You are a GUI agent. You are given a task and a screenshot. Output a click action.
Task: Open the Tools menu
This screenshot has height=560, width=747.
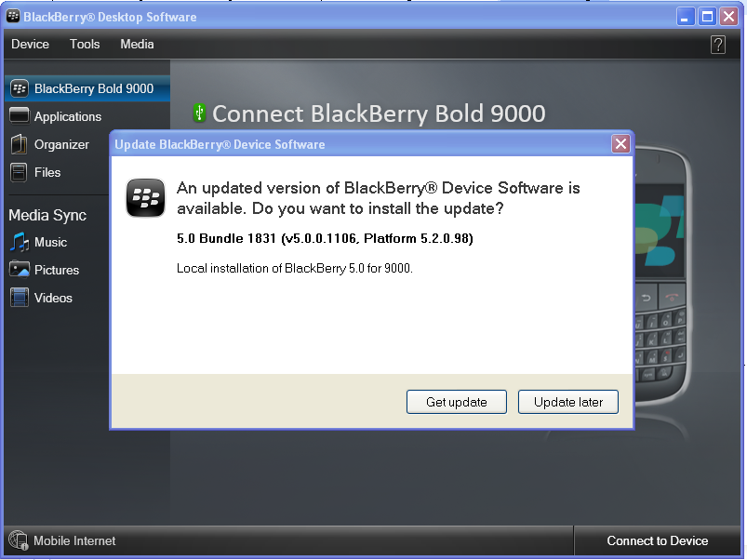pos(85,45)
